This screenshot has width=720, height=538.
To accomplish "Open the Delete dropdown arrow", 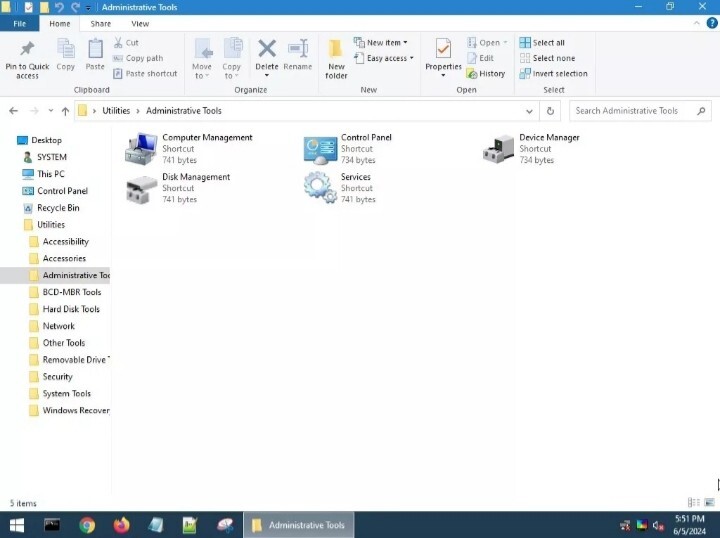I will click(266, 75).
